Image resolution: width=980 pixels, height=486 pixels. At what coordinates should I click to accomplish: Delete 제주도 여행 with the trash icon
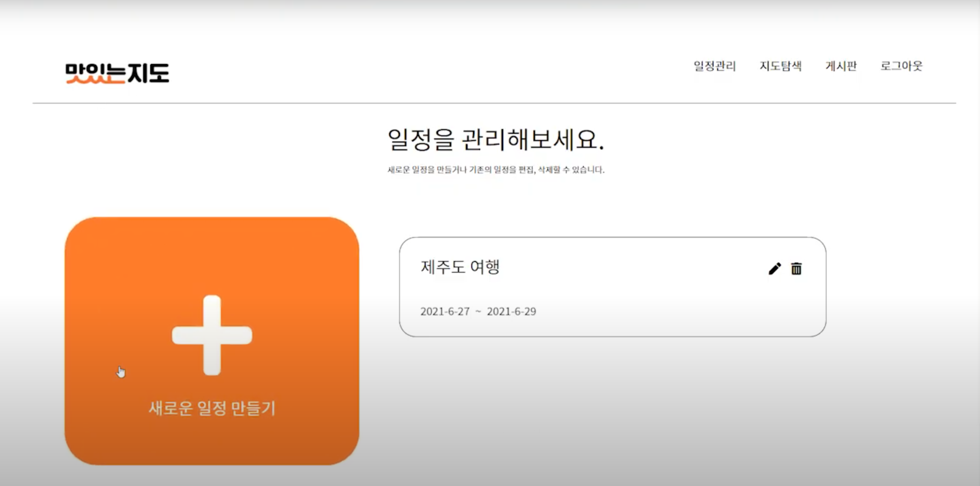[796, 269]
